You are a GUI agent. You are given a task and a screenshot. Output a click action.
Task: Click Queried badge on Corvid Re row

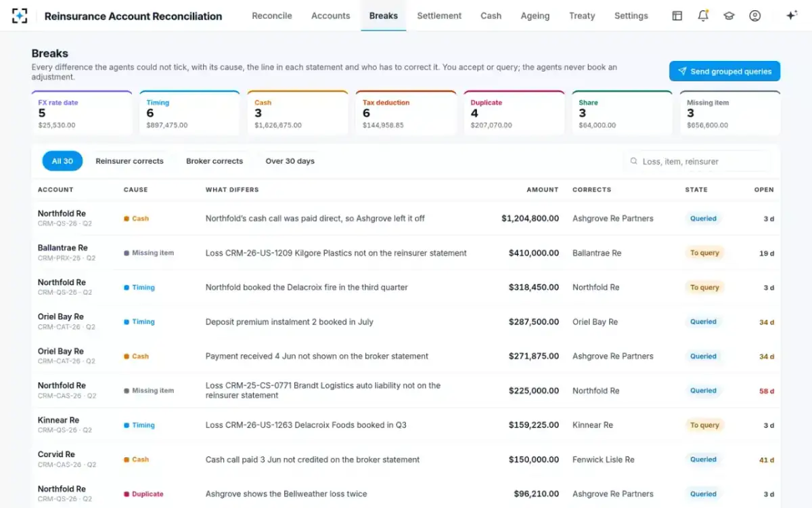click(x=703, y=459)
